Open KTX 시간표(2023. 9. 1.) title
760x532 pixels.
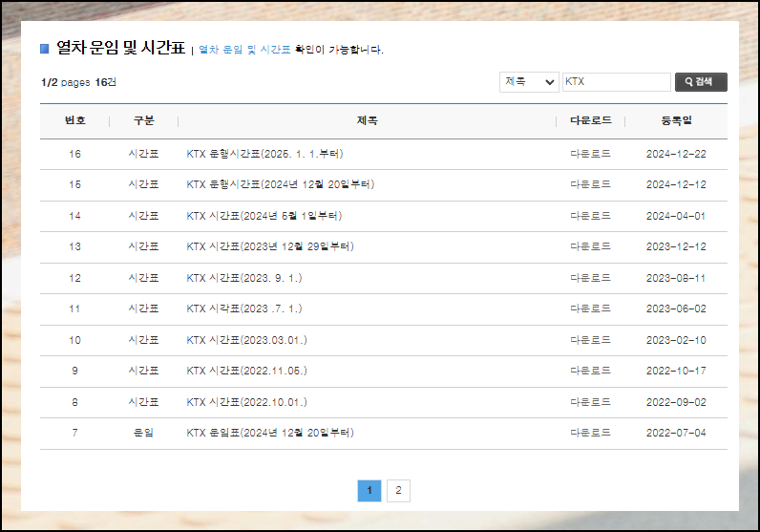[244, 278]
